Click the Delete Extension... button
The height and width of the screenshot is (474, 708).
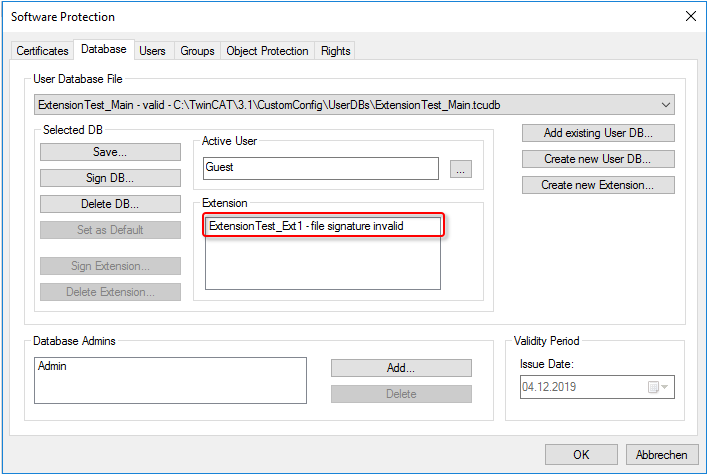[x=110, y=292]
